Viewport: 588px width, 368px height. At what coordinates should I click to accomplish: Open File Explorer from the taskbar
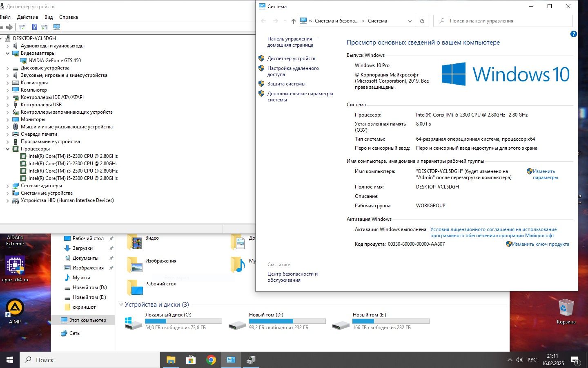(x=171, y=360)
